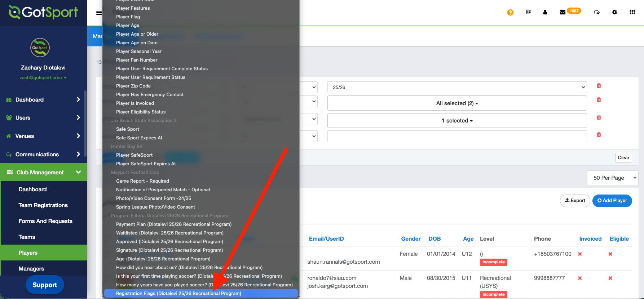The height and width of the screenshot is (299, 644).
Task: Open the All selected (2) multiselect
Action: (x=456, y=103)
